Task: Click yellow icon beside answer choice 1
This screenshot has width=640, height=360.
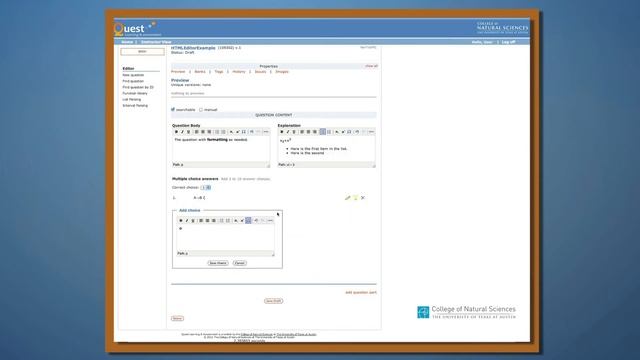Action: coord(356,198)
